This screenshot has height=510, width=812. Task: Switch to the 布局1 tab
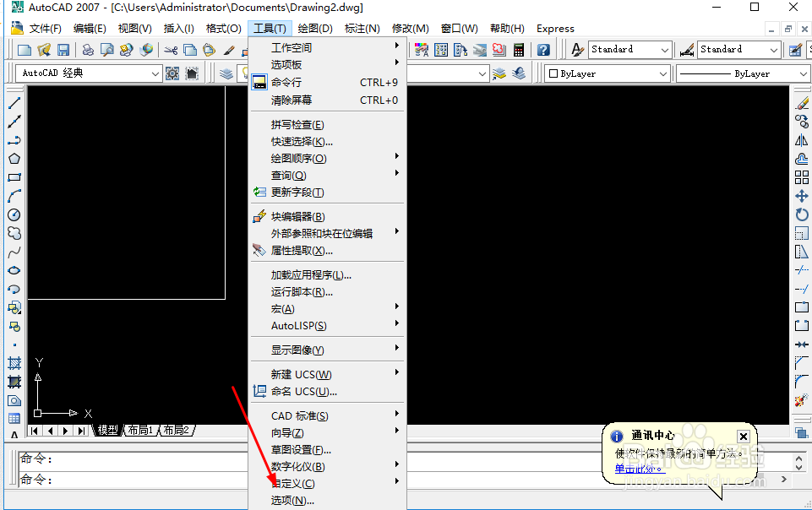140,431
